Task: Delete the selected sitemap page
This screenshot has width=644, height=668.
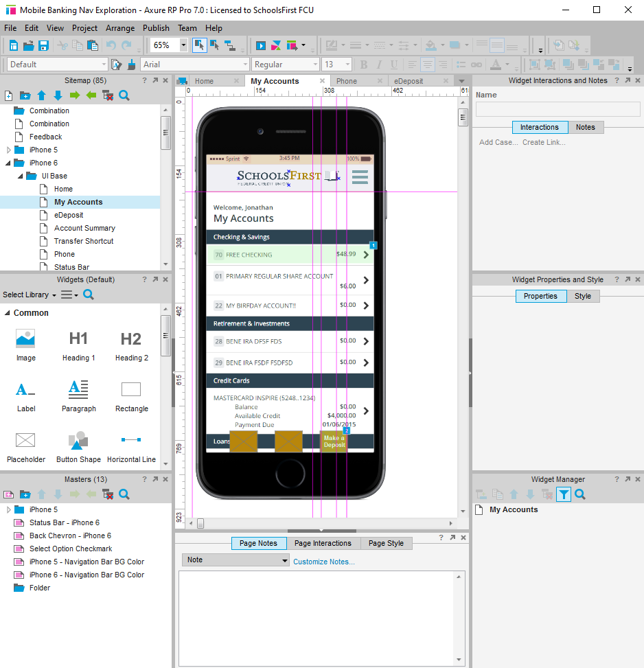Action: pos(108,95)
